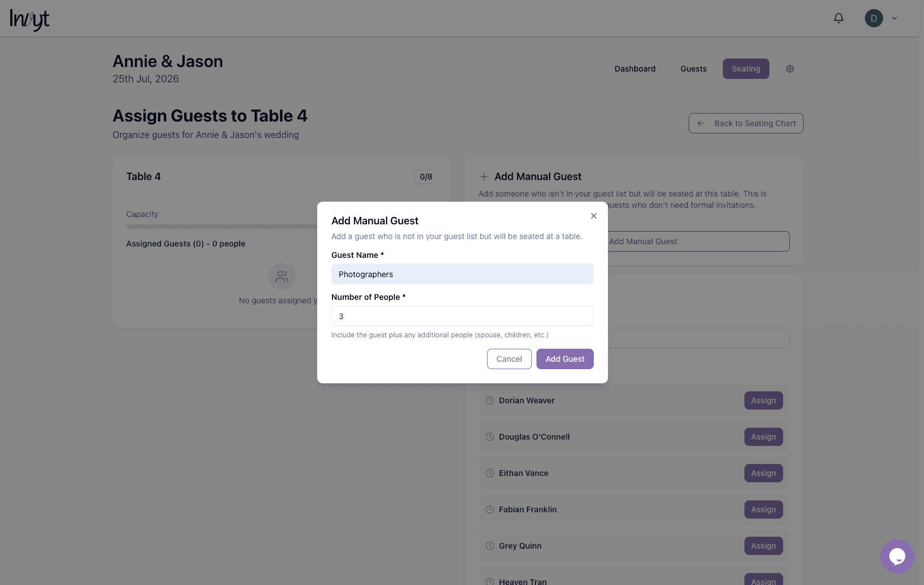Assign Fabian Franklin to the table
The image size is (924, 585).
pyautogui.click(x=763, y=509)
